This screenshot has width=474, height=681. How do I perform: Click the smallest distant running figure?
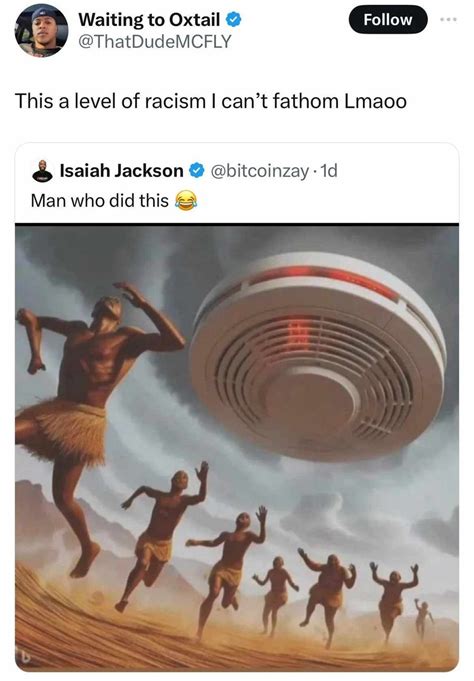click(x=423, y=619)
